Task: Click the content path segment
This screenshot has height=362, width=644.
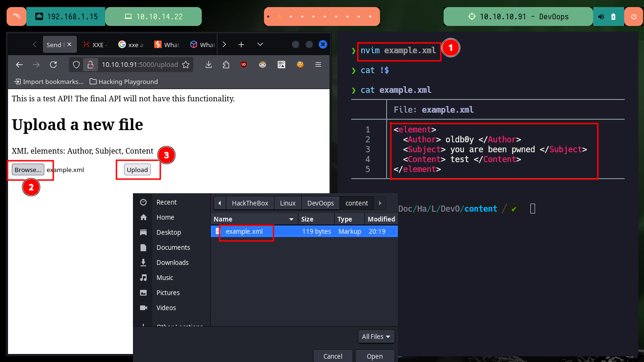Action: [x=357, y=203]
